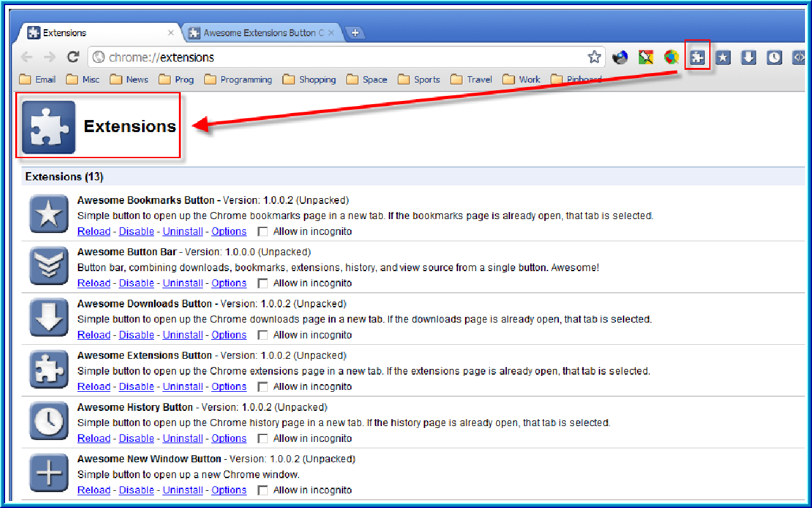The height and width of the screenshot is (508, 812).
Task: Open the News bookmarks folder
Action: point(129,79)
